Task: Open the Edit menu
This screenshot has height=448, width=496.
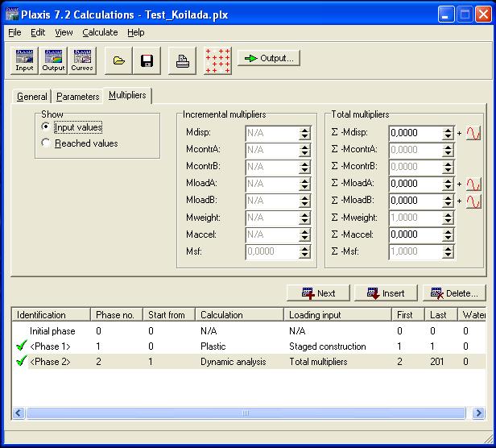Action: click(x=38, y=32)
